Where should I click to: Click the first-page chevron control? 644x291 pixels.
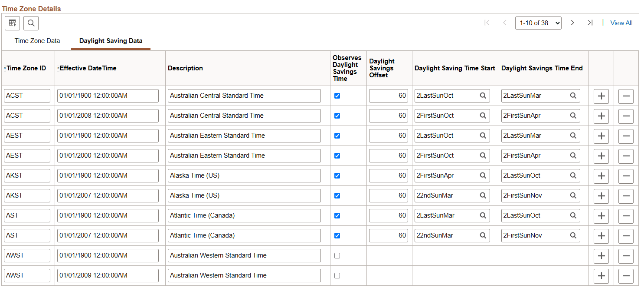487,23
